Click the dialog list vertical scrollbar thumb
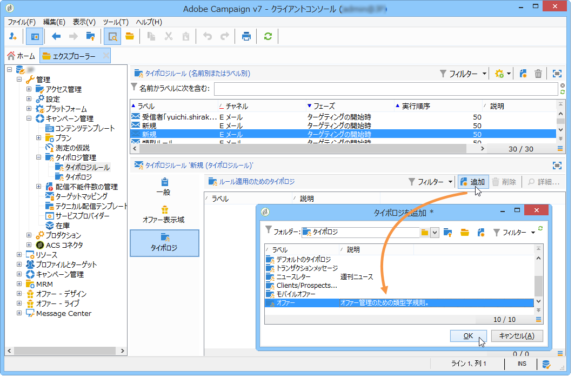Screen dimensions: 588x383 click(x=538, y=286)
